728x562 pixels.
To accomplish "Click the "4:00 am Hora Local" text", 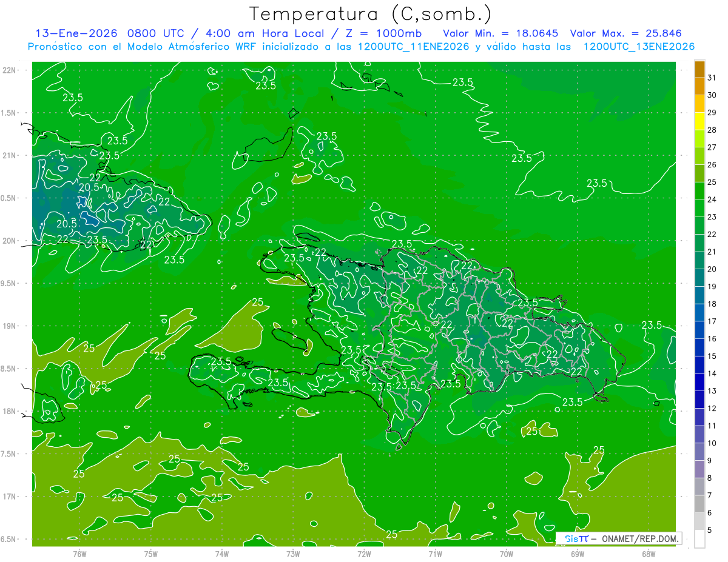I will click(265, 33).
